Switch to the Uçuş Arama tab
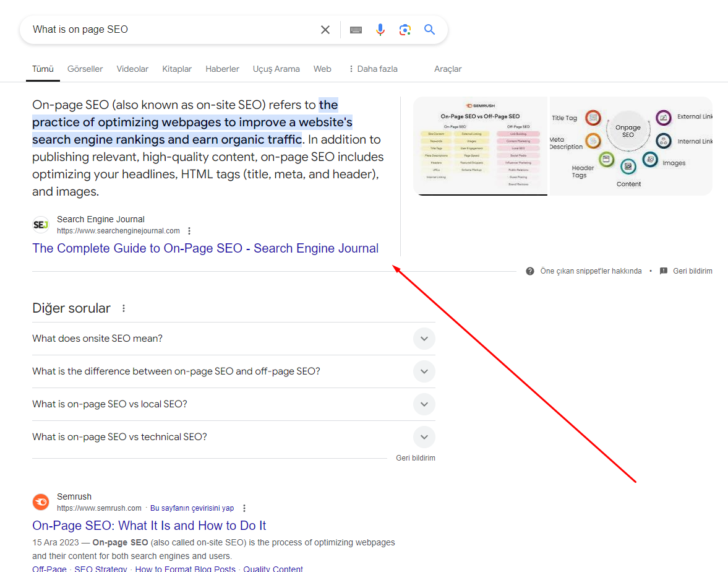 point(276,69)
